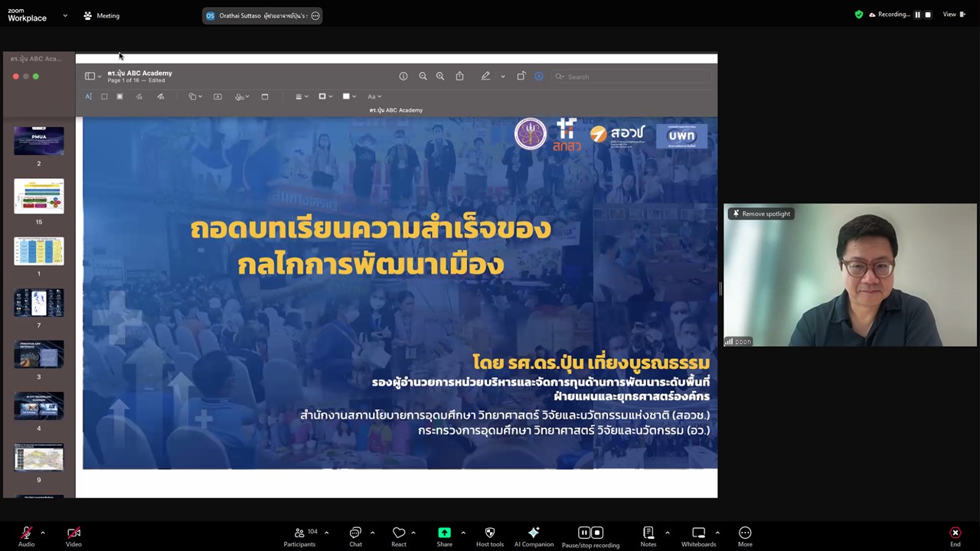Open Whiteboards
This screenshot has width=980, height=551.
pos(698,536)
